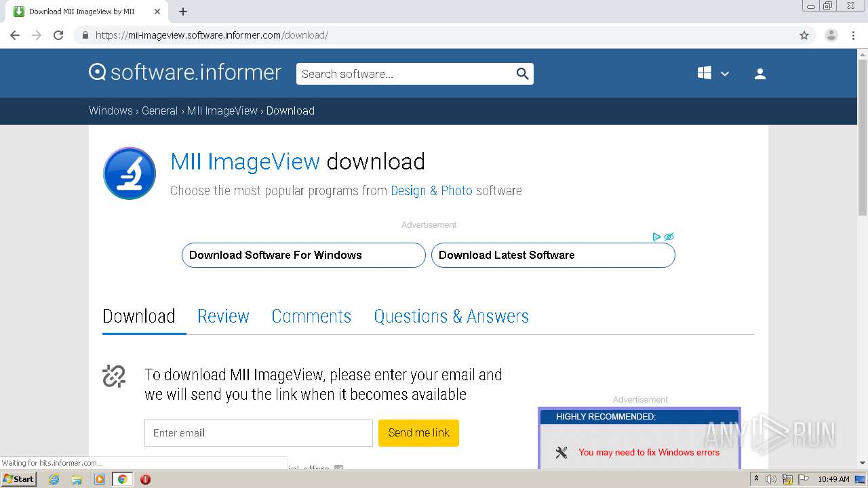Open a new browser tab

click(x=183, y=12)
